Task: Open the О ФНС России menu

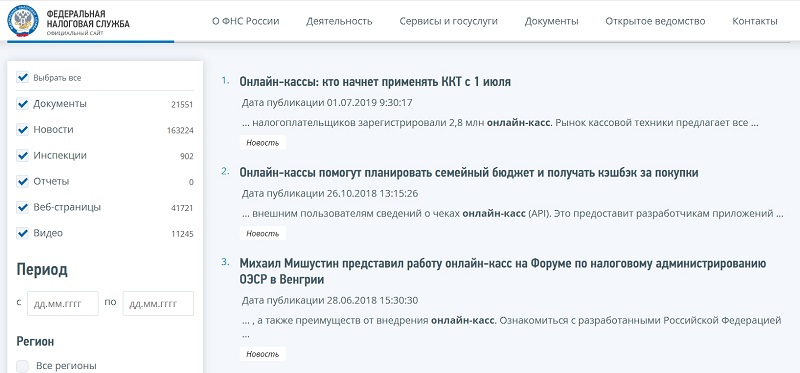Action: [245, 21]
